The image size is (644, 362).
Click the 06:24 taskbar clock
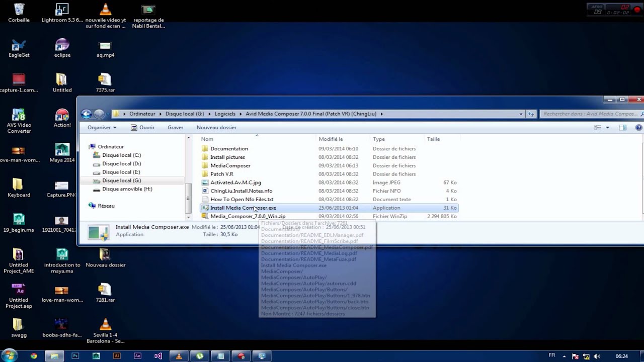(622, 356)
